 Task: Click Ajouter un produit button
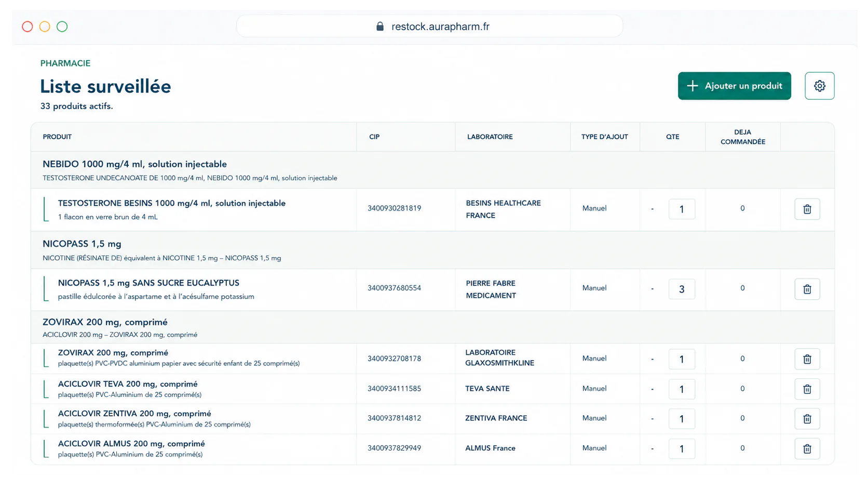point(734,86)
